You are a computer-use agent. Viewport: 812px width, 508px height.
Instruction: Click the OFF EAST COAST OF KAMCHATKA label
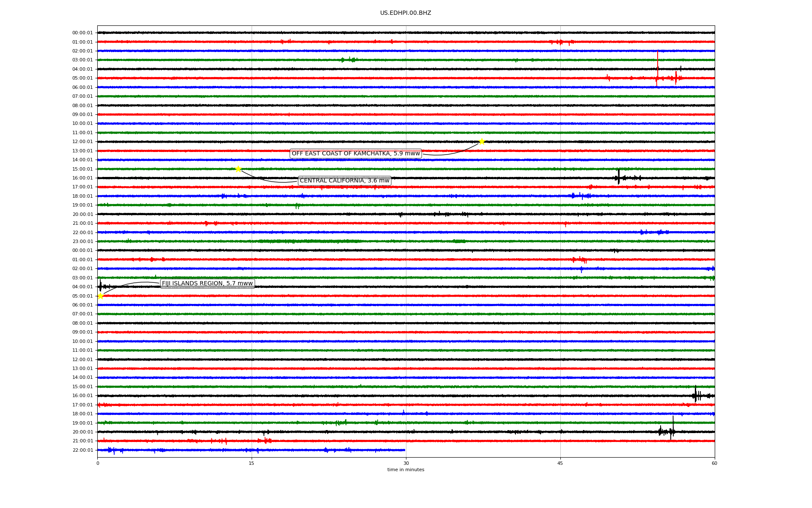(x=356, y=154)
